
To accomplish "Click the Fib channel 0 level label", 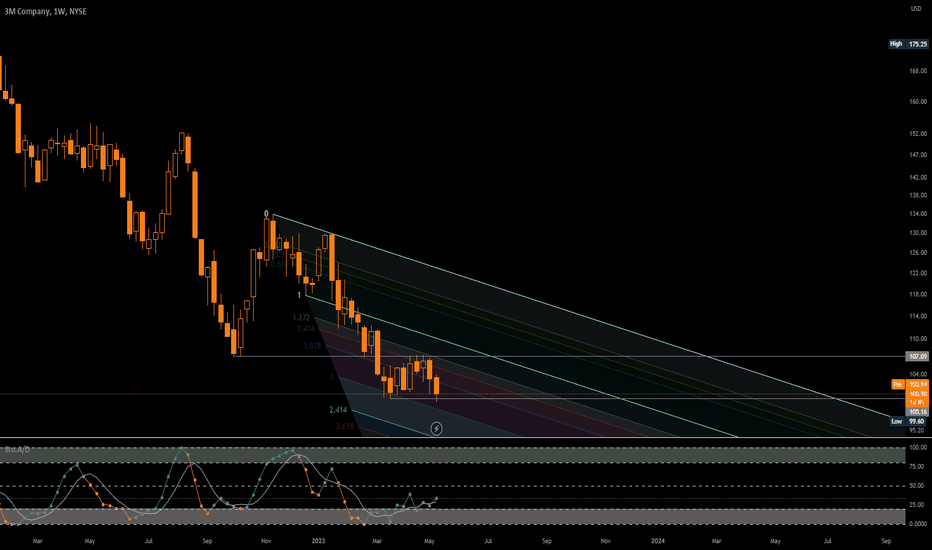I will click(266, 214).
